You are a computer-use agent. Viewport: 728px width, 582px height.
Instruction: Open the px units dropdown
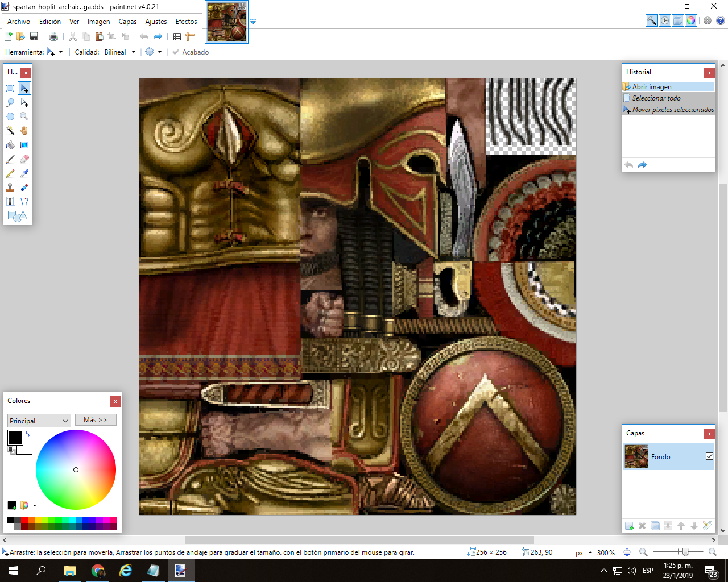pos(584,552)
